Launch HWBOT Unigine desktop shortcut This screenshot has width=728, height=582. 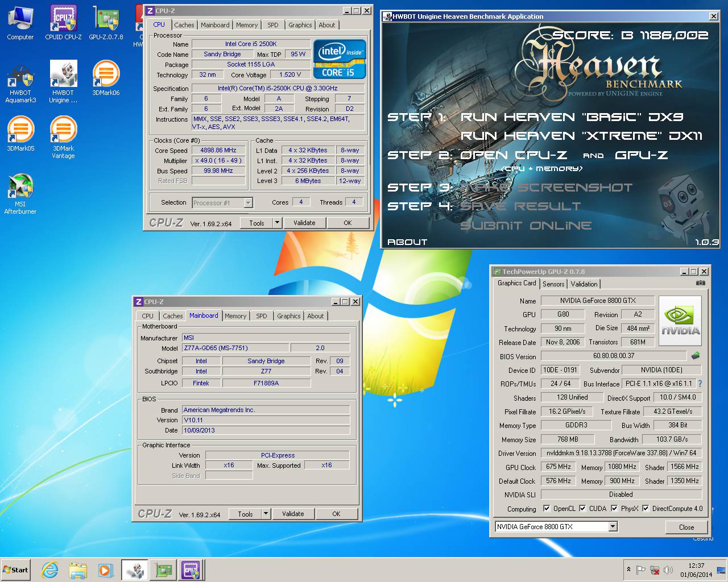[63, 82]
